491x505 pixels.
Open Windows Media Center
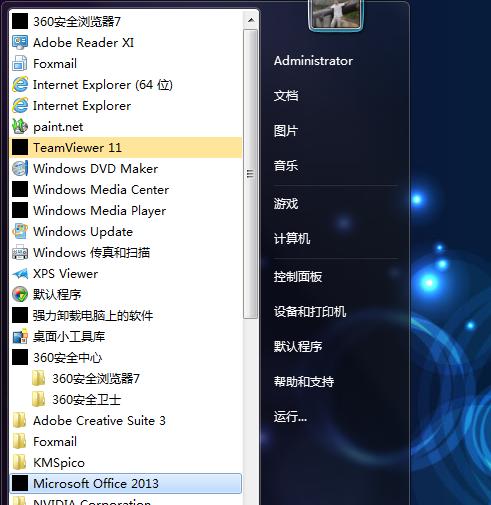126,190
